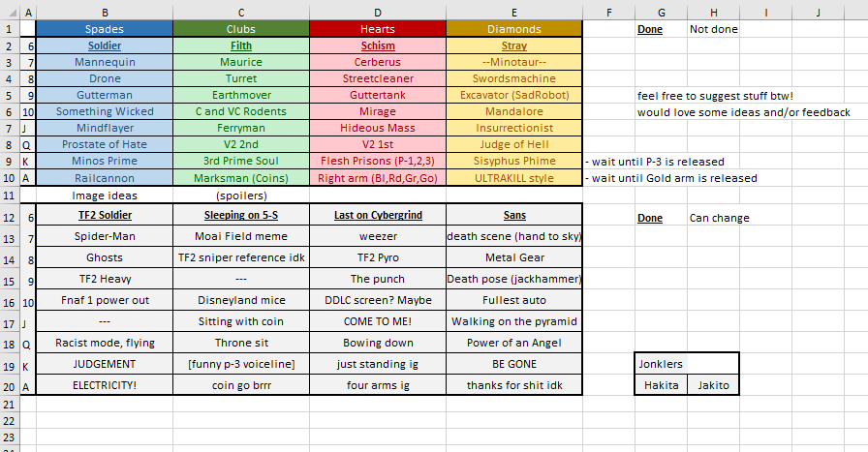The width and height of the screenshot is (868, 452).
Task: Follow the Schism link in Hearts column
Action: tap(378, 45)
